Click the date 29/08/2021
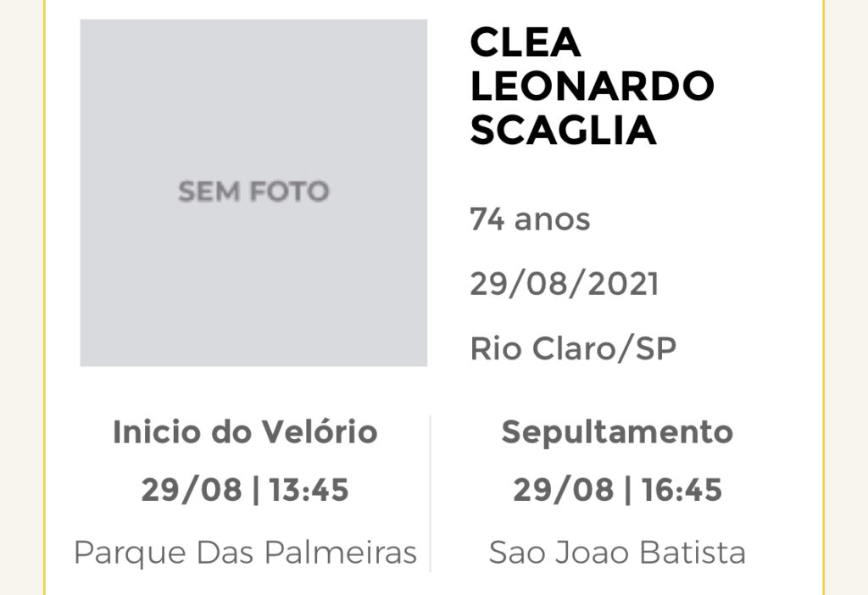868x595 pixels. 564,284
